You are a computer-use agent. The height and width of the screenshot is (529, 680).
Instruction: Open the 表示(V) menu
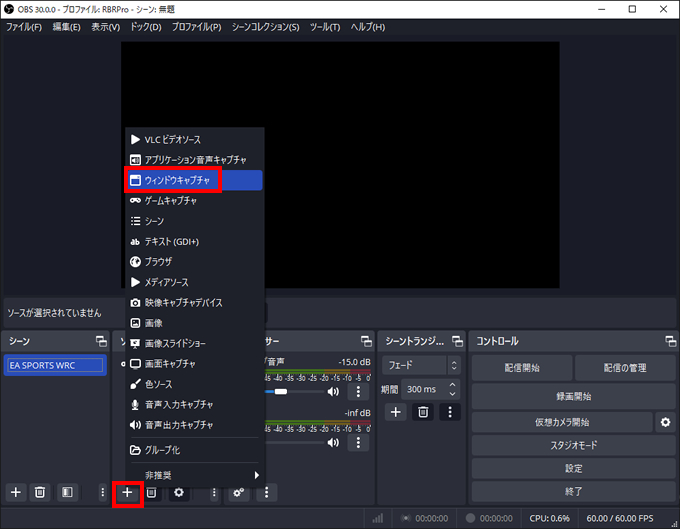point(105,27)
